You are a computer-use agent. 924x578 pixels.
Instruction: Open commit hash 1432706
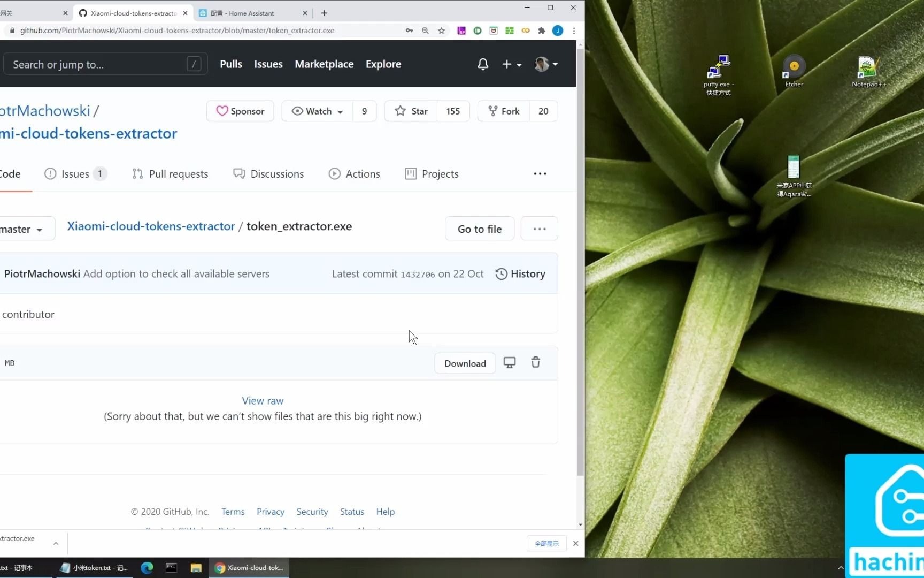click(x=418, y=275)
